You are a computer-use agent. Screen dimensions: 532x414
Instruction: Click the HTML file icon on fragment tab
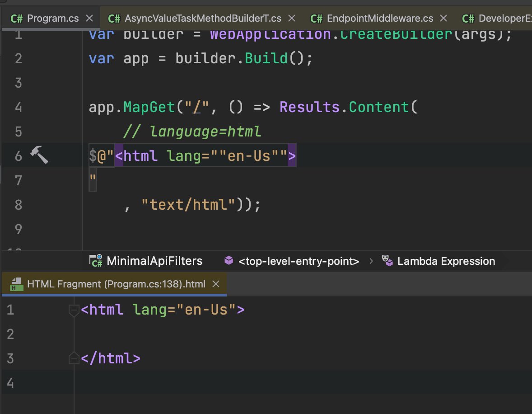click(17, 285)
